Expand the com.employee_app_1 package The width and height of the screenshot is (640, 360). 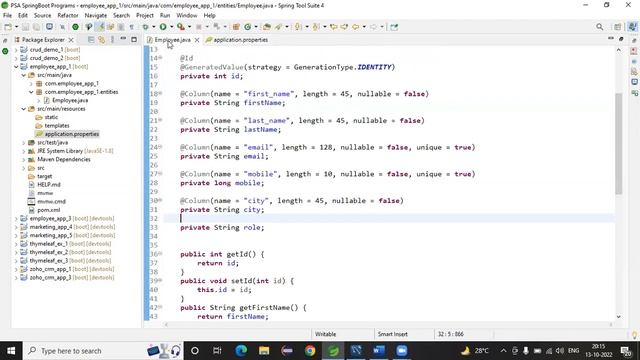tap(31, 84)
